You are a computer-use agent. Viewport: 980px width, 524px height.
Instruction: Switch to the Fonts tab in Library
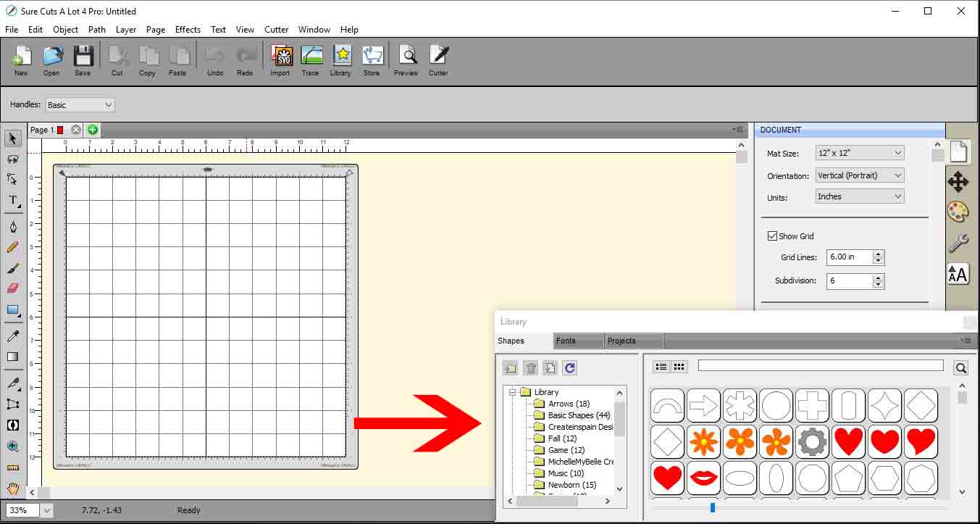[578, 341]
